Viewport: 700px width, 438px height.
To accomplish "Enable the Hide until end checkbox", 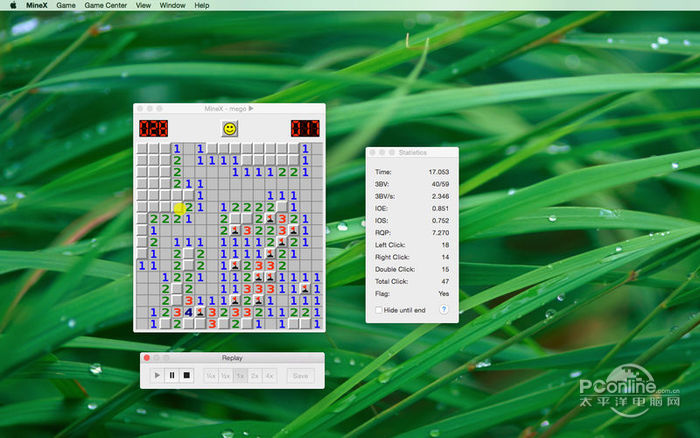I will pos(377,311).
